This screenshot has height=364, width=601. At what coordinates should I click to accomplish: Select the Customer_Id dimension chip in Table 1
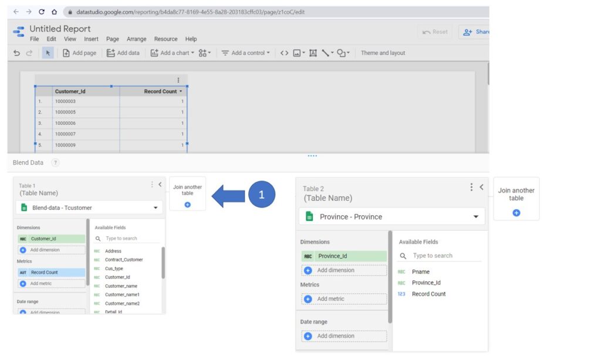[x=52, y=239]
